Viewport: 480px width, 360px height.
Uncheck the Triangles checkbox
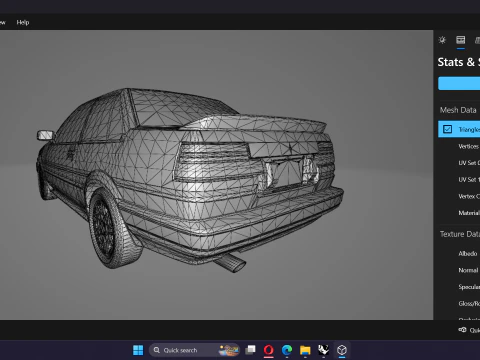point(447,129)
